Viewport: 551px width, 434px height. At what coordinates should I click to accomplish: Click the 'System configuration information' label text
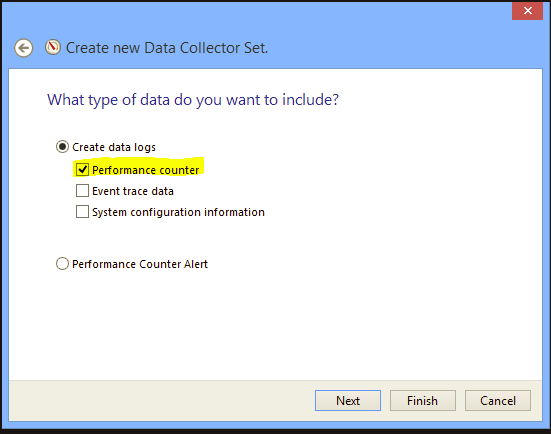(179, 212)
